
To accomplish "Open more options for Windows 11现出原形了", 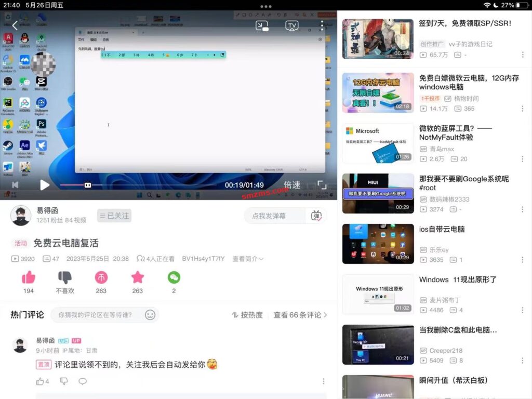I will tap(523, 310).
